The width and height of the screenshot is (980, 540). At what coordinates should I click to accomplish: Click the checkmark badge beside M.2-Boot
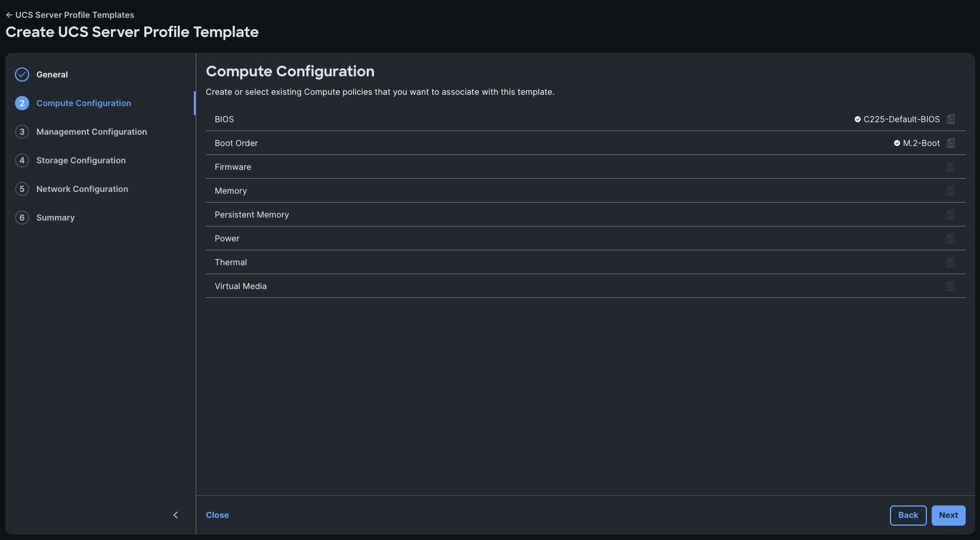(896, 142)
